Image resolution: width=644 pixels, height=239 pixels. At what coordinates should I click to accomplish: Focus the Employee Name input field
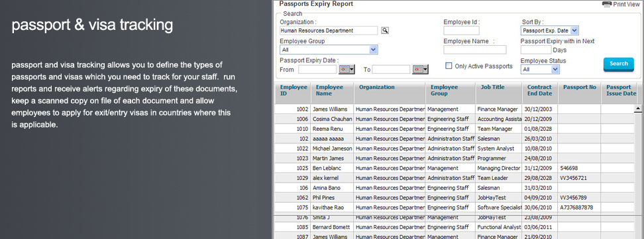tap(475, 50)
